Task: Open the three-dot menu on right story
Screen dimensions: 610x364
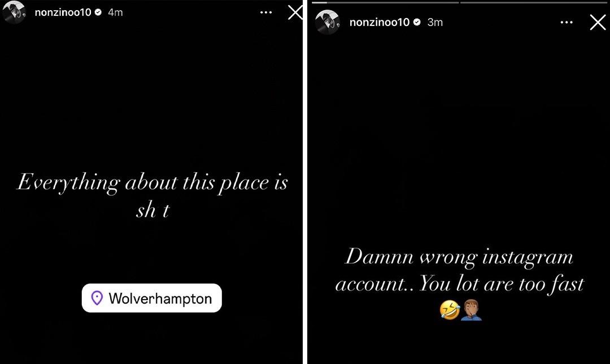Action: point(567,22)
